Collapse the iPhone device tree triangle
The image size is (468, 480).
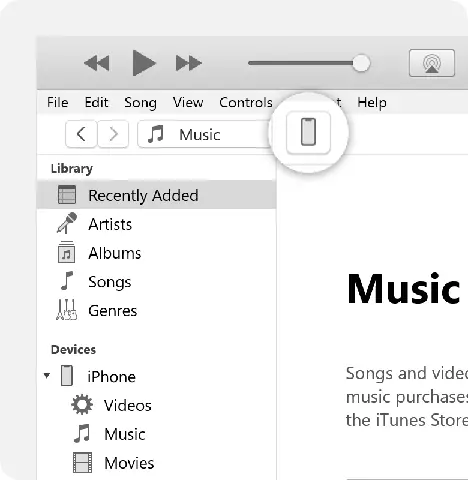point(47,376)
